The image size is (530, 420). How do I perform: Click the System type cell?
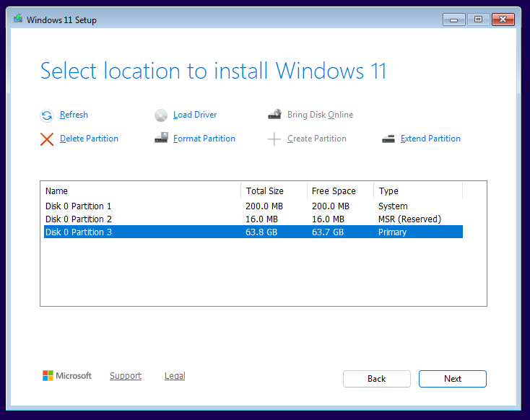click(x=393, y=206)
